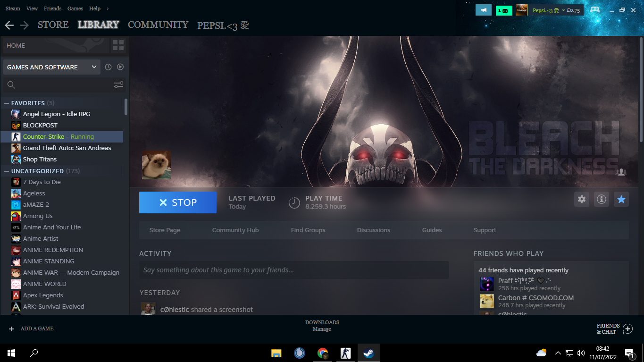Open Downloads Manage at the bottom

pos(322,326)
